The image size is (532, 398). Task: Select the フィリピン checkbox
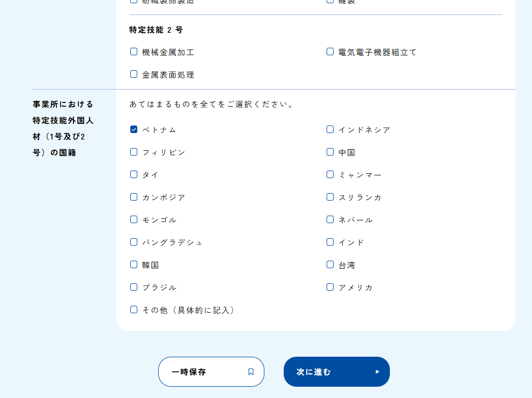134,152
